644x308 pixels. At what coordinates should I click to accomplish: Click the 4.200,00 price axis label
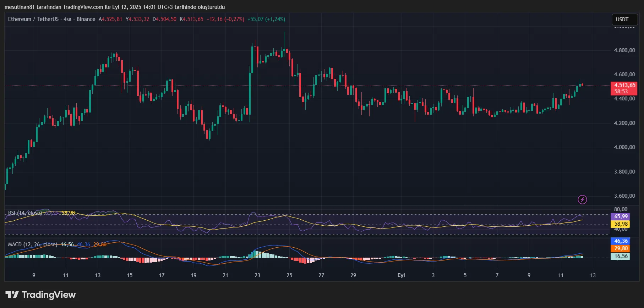[x=624, y=123]
